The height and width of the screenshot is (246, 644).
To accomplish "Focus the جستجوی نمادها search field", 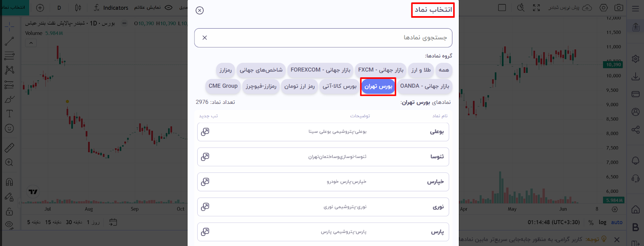I will tap(323, 38).
